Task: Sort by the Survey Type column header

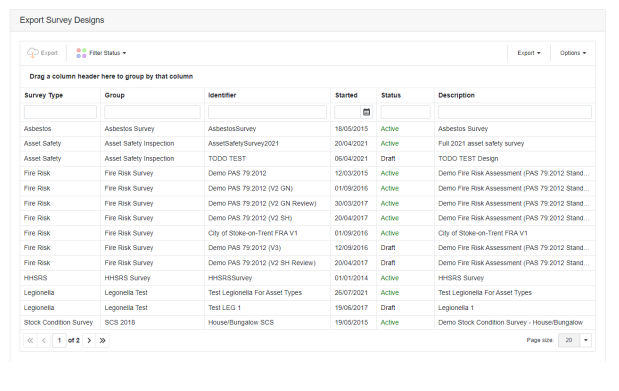Action: click(43, 95)
